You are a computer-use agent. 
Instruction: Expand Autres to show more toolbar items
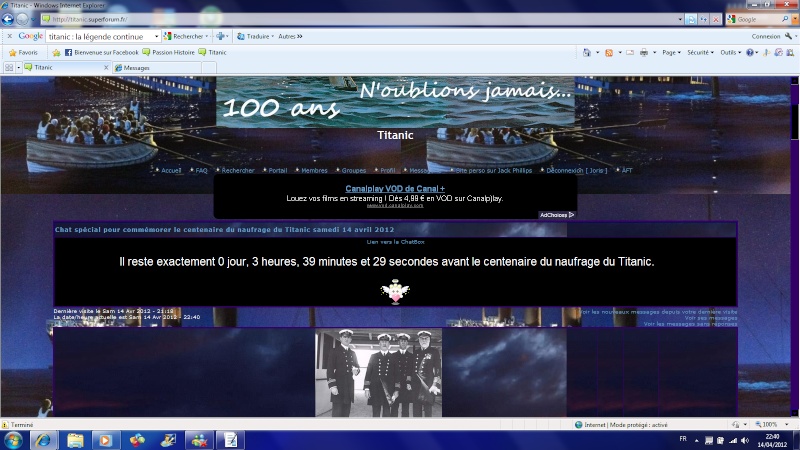(290, 36)
